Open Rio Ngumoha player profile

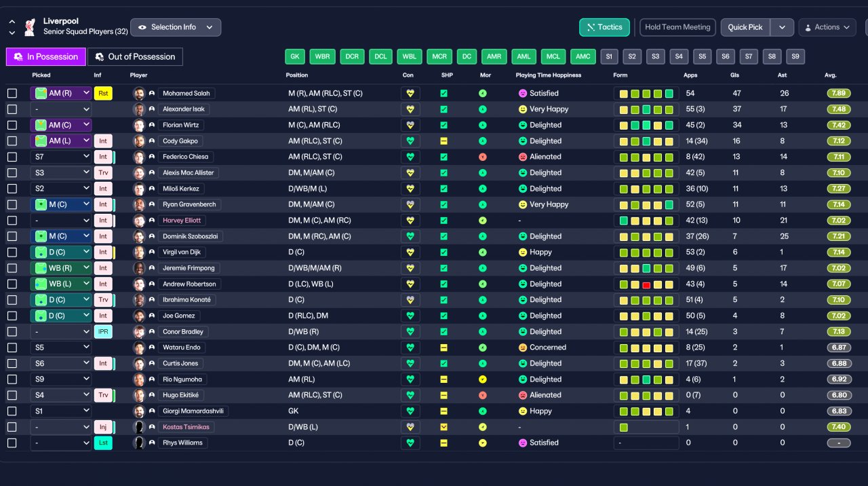coord(182,379)
